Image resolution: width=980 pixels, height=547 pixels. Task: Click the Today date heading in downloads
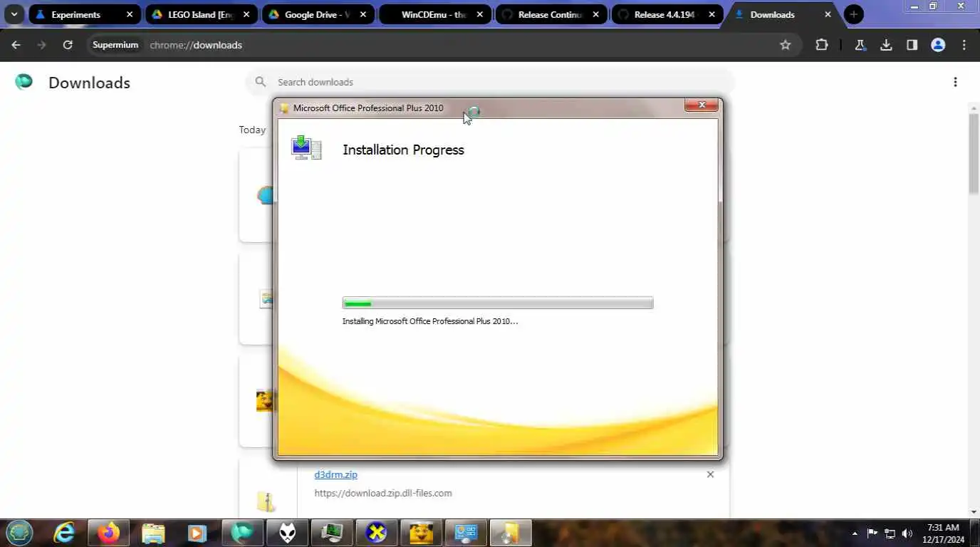coord(252,130)
